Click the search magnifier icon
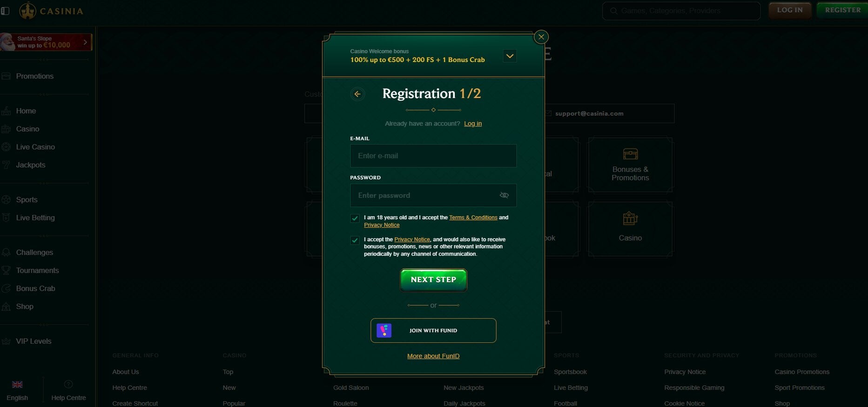The height and width of the screenshot is (407, 868). pyautogui.click(x=614, y=11)
